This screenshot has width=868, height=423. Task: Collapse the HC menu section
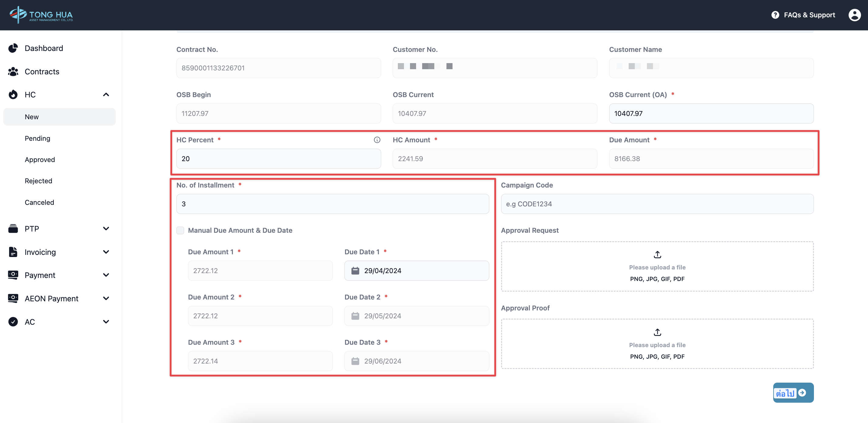106,95
